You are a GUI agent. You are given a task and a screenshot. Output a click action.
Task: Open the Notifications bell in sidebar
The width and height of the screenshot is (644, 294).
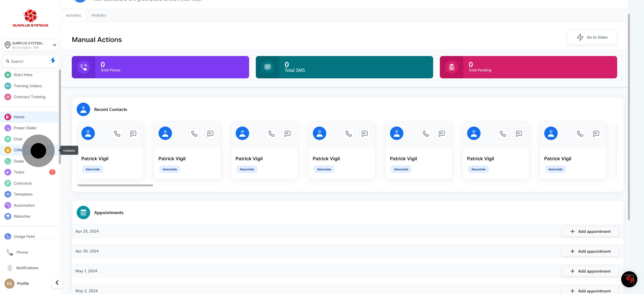tap(10, 267)
